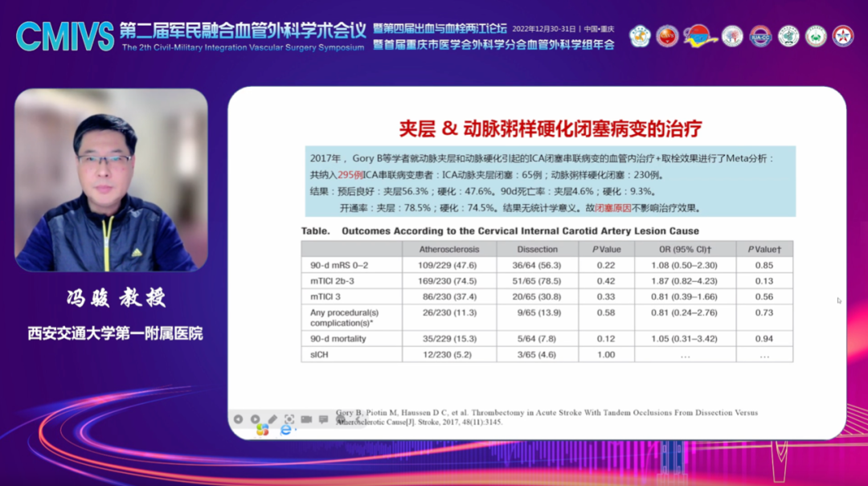This screenshot has width=868, height=486.
Task: Click the 'P Value†' last column header
Action: click(x=764, y=250)
